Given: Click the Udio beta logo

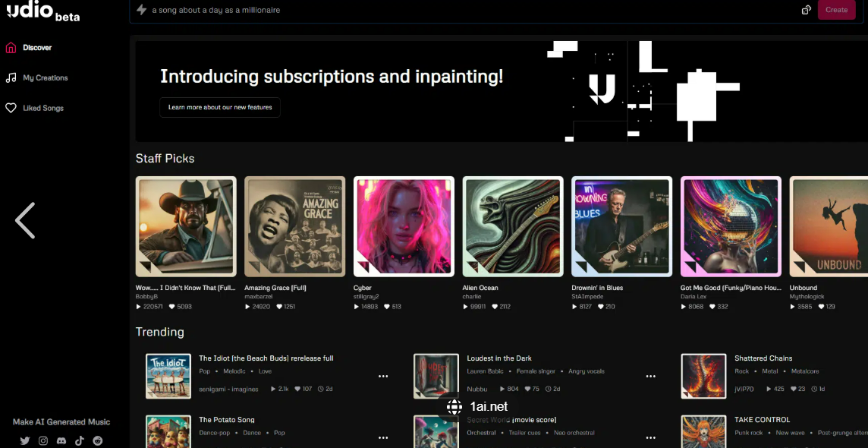Looking at the screenshot, I should (x=43, y=11).
